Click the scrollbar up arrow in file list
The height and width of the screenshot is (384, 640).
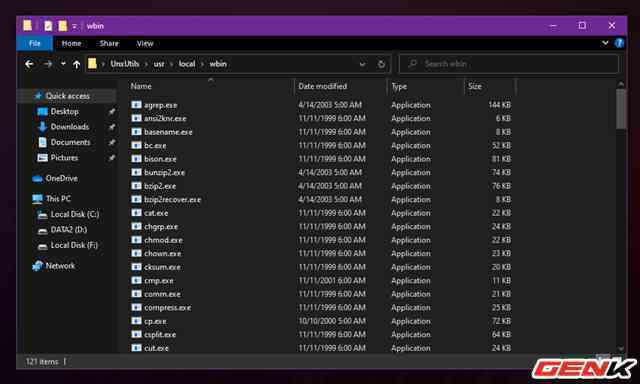point(621,84)
